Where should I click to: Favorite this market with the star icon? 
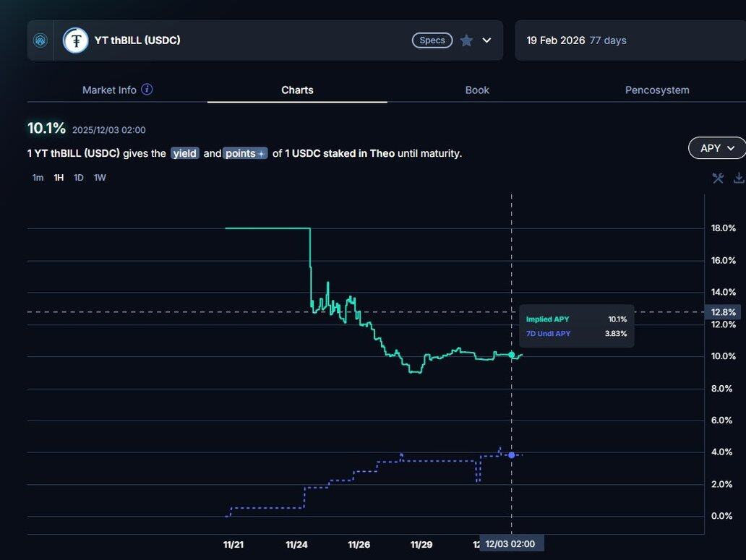pos(466,40)
